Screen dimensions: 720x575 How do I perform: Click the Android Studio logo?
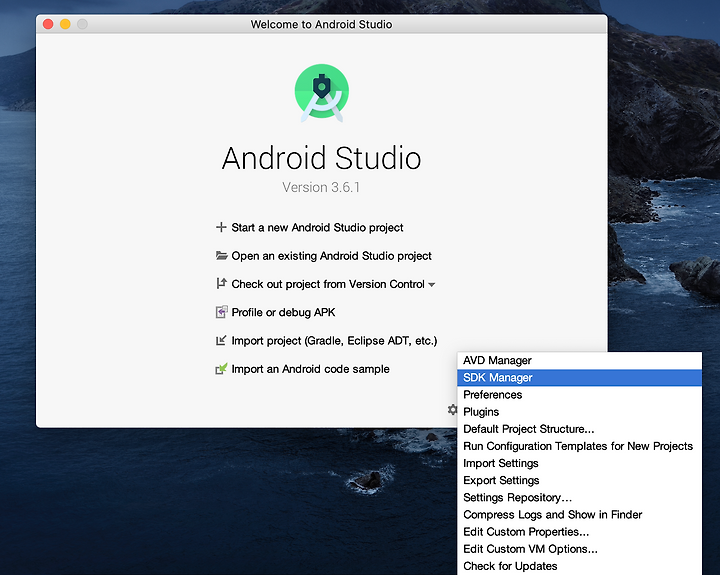(321, 93)
